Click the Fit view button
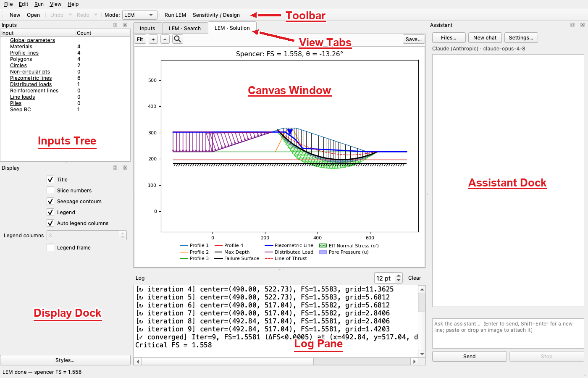The width and height of the screenshot is (588, 378). click(140, 39)
